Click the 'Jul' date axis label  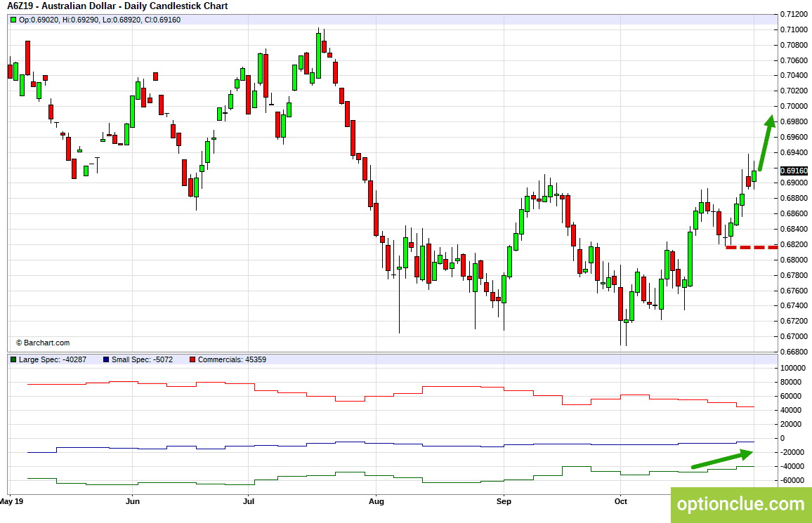249,501
